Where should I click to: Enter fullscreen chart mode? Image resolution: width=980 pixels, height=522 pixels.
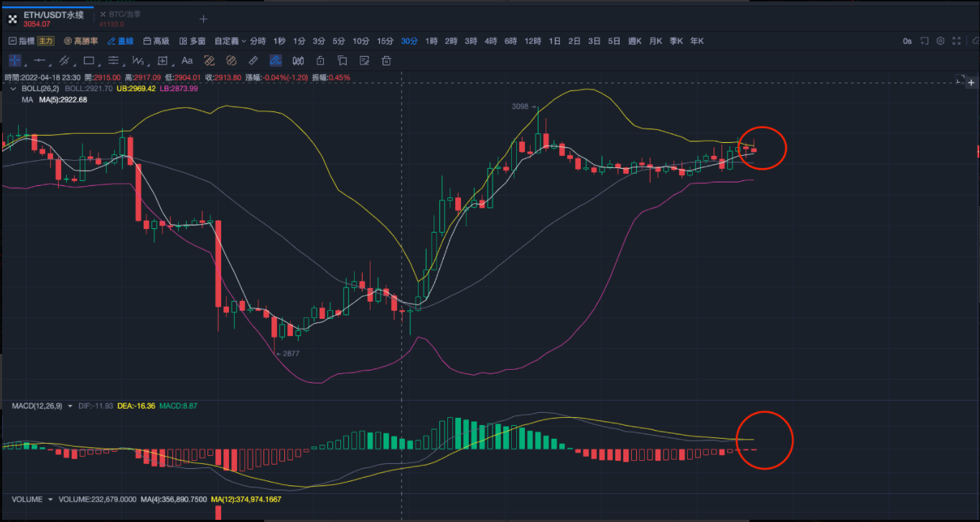pyautogui.click(x=956, y=41)
